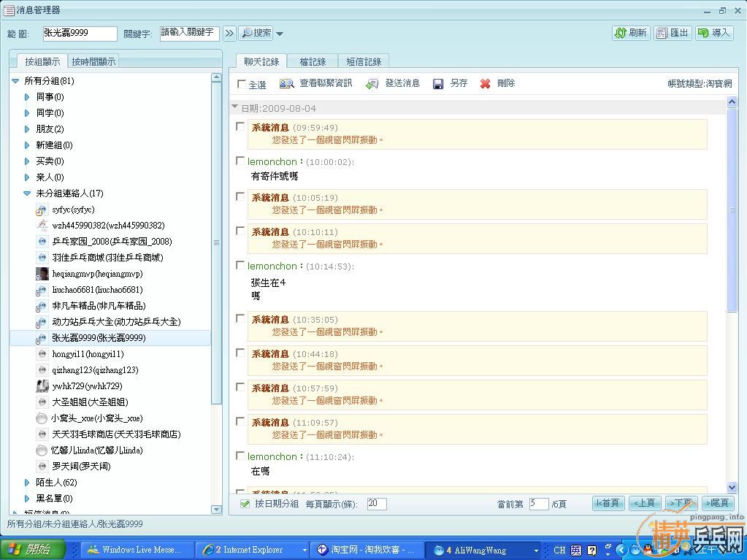
Task: Go to the previous page (上頁)
Action: pos(645,503)
